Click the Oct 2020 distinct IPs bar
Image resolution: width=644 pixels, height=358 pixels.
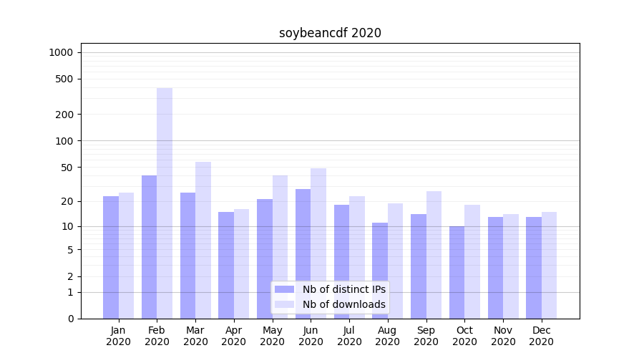point(457,272)
